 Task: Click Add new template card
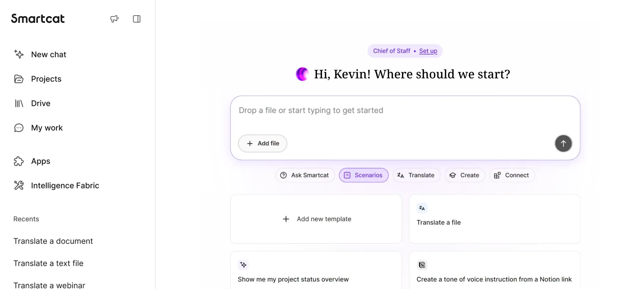(316, 219)
